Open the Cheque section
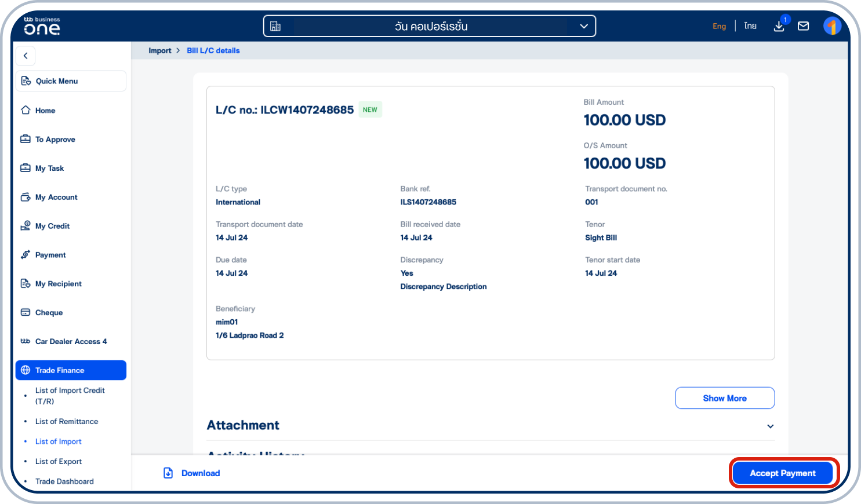861x504 pixels. click(x=49, y=312)
